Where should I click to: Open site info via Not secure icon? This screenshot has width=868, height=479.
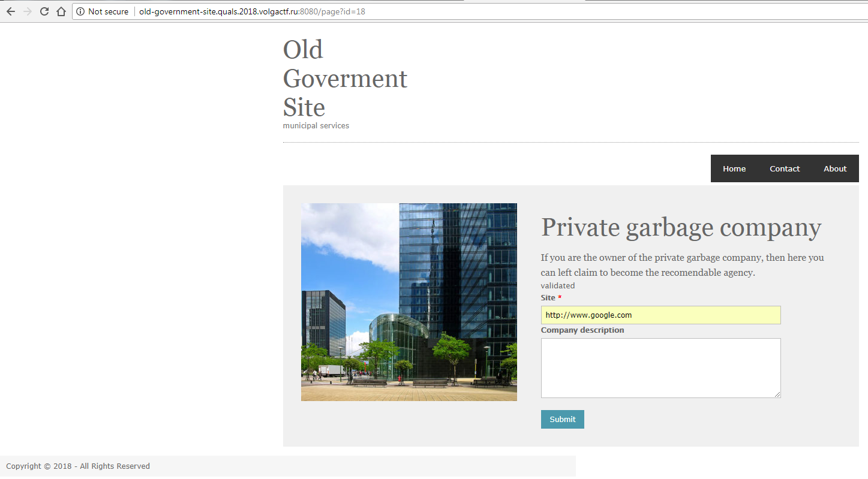(x=80, y=11)
